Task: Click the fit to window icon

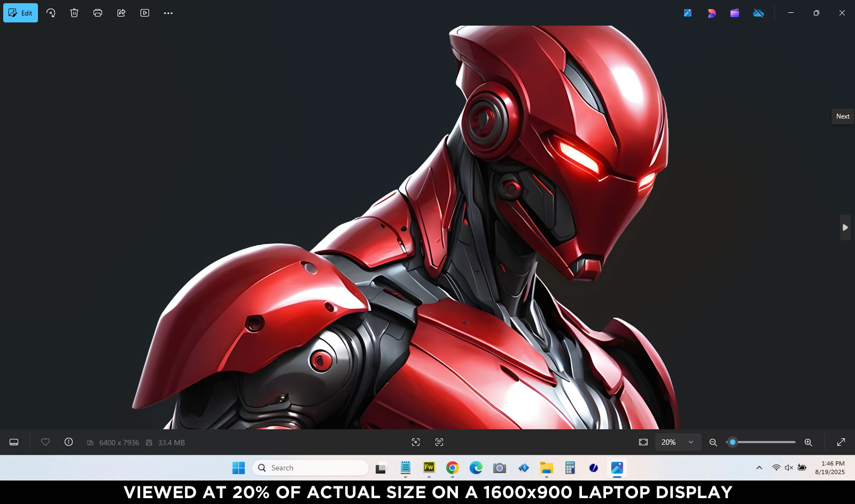Action: (643, 442)
